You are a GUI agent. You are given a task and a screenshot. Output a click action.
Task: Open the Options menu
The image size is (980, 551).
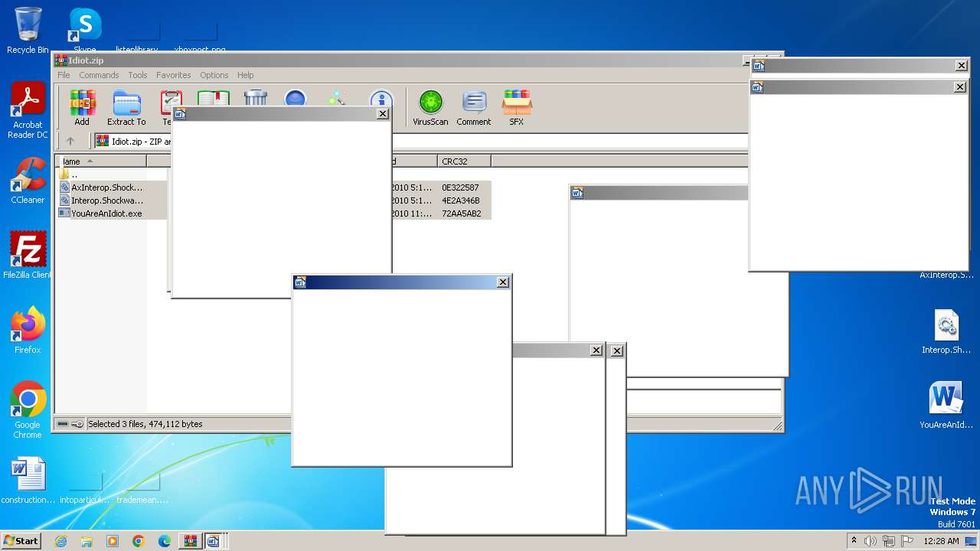coord(214,75)
